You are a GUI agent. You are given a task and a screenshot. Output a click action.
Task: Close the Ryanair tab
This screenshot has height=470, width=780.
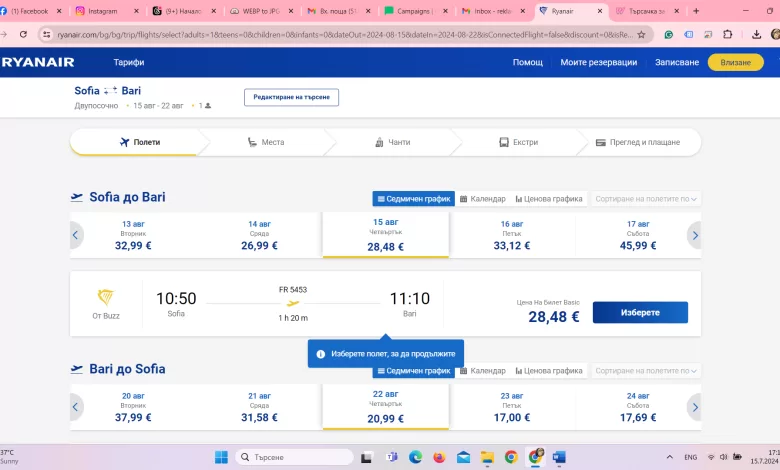coord(600,11)
